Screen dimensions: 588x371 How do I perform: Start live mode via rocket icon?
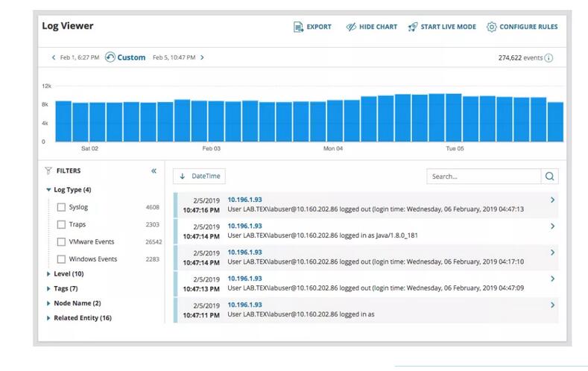click(413, 27)
